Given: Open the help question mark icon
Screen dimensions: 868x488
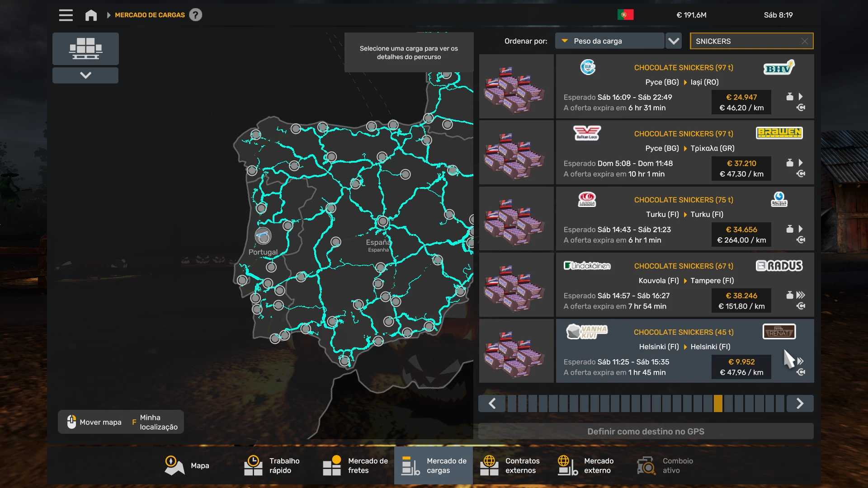Looking at the screenshot, I should pyautogui.click(x=195, y=15).
